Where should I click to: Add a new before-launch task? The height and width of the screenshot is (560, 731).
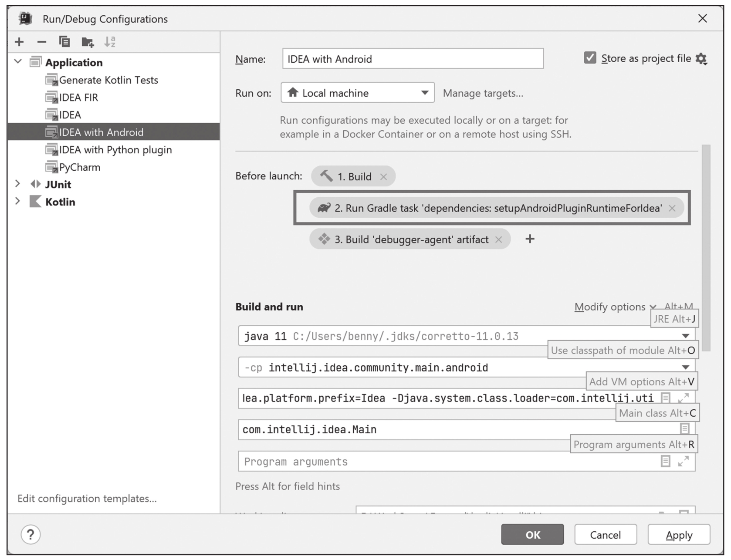click(x=530, y=239)
